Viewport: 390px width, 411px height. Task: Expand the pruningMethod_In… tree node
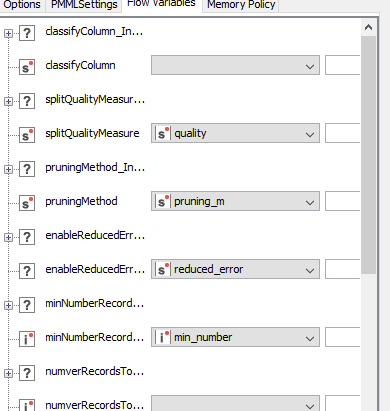tap(8, 169)
